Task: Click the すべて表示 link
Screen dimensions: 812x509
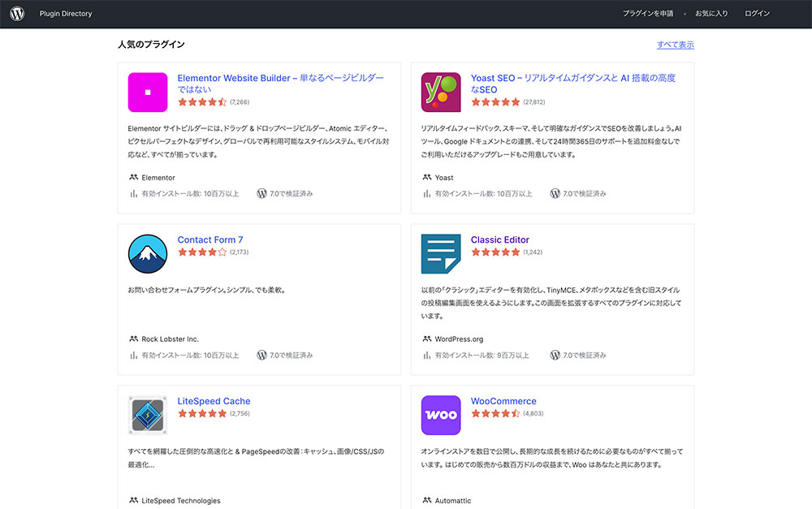Action: pyautogui.click(x=676, y=45)
